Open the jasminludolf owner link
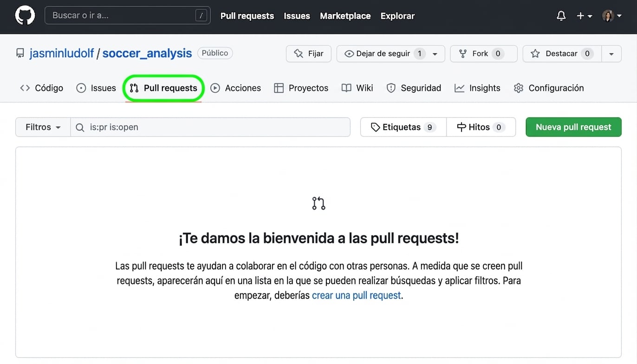This screenshot has height=364, width=637. click(62, 53)
